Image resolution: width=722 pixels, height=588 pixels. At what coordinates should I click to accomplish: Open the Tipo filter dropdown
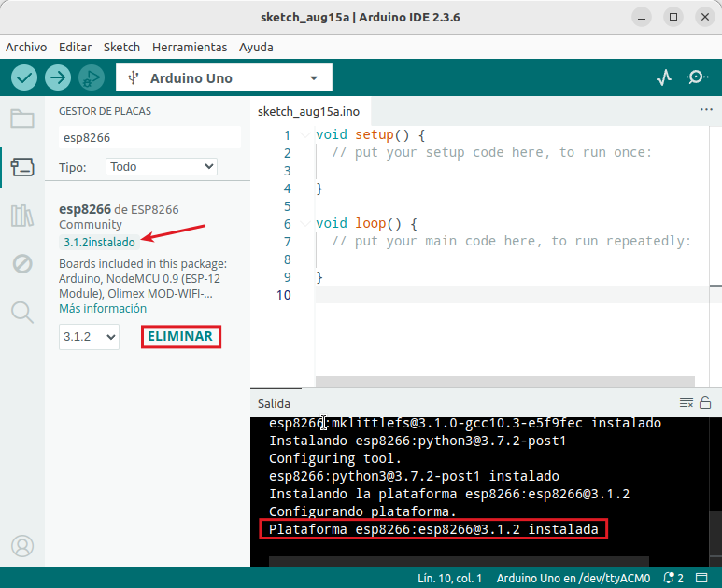pyautogui.click(x=162, y=166)
